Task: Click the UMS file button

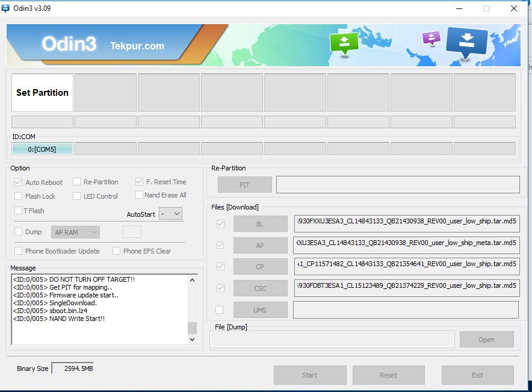Action: tap(260, 310)
